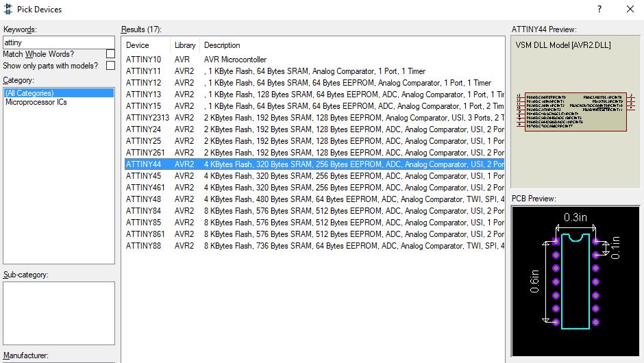The height and width of the screenshot is (363, 644).
Task: Click the Pick Devices title bar icon
Action: [x=8, y=9]
